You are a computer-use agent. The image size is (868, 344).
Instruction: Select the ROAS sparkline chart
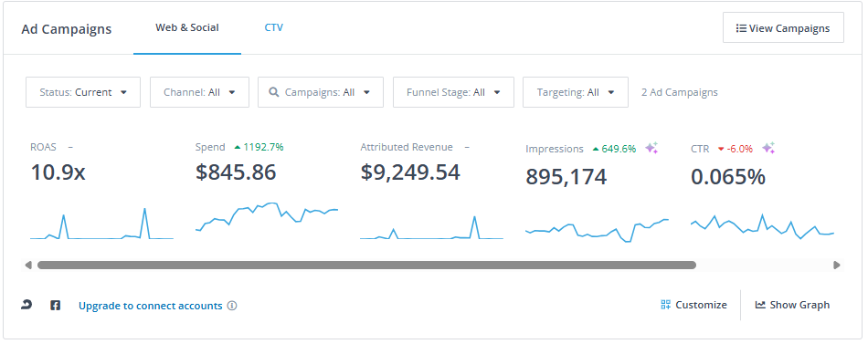coord(101,224)
